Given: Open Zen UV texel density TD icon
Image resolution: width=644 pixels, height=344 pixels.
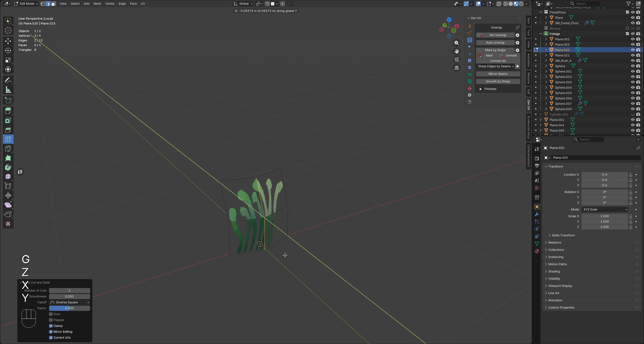Looking at the screenshot, I should [x=470, y=75].
